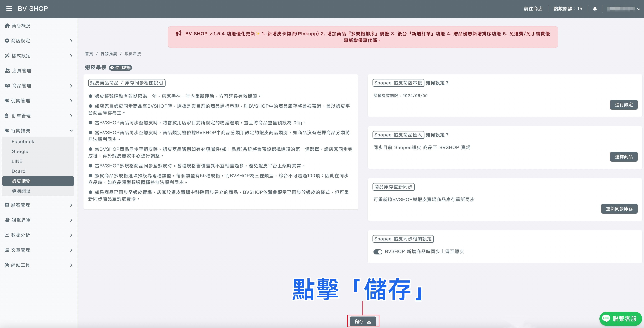Click the 網站工具 tools icon

(x=7, y=265)
